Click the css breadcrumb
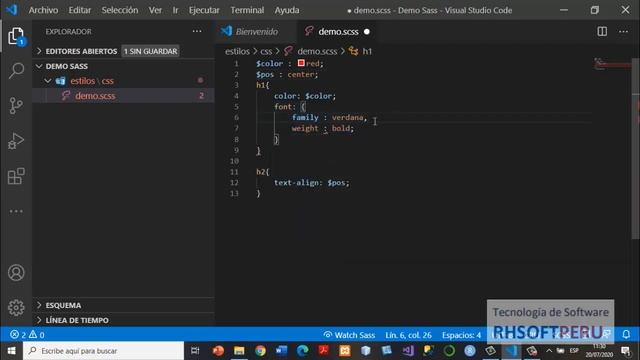The image size is (640, 360). click(x=266, y=51)
